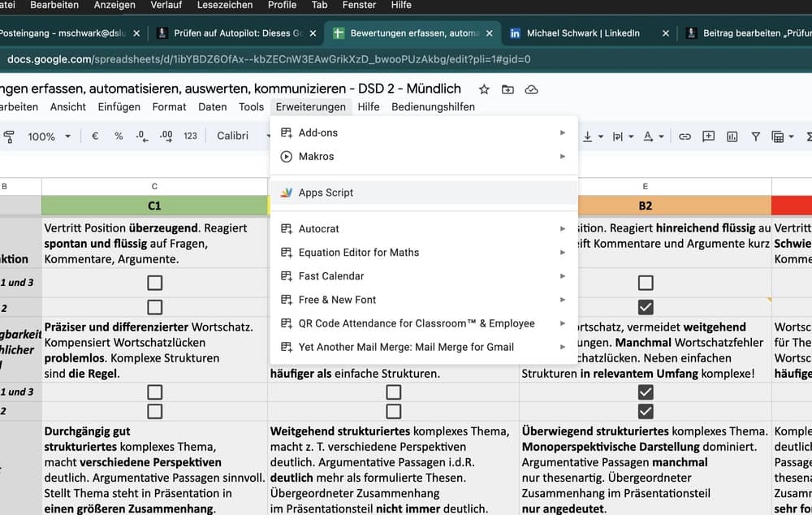
Task: Tick the top empty checkbox in column B2
Action: pos(646,283)
